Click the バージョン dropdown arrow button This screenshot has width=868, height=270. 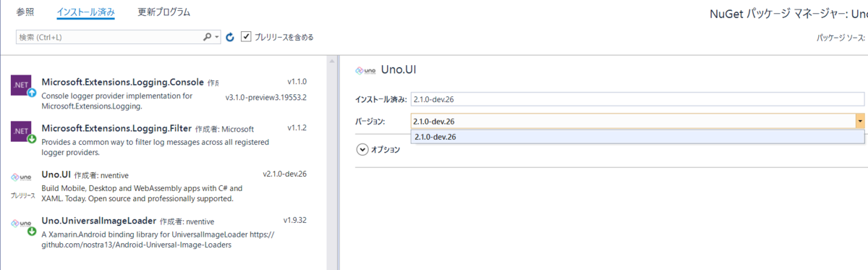860,121
